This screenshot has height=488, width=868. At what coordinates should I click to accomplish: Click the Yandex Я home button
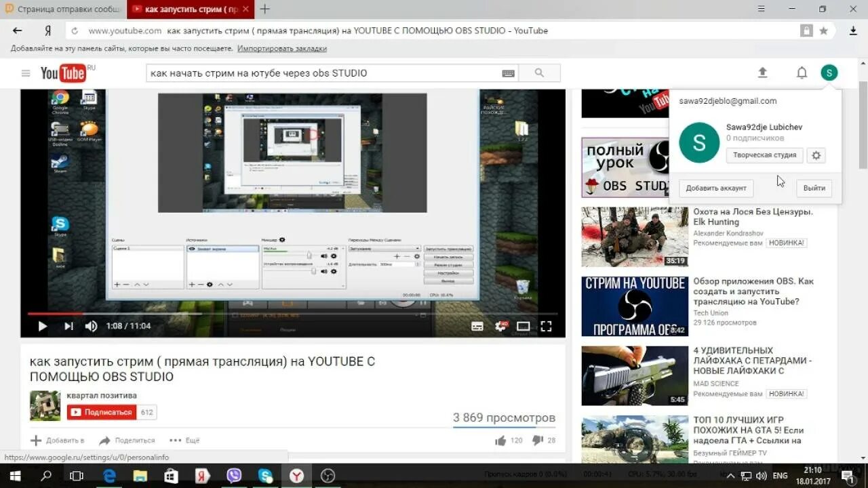47,31
